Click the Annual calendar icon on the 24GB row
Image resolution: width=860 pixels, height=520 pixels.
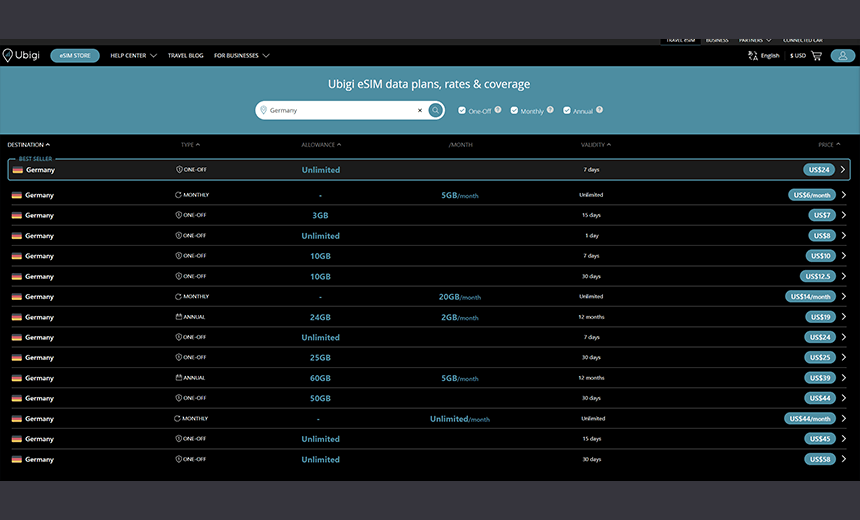click(x=178, y=316)
